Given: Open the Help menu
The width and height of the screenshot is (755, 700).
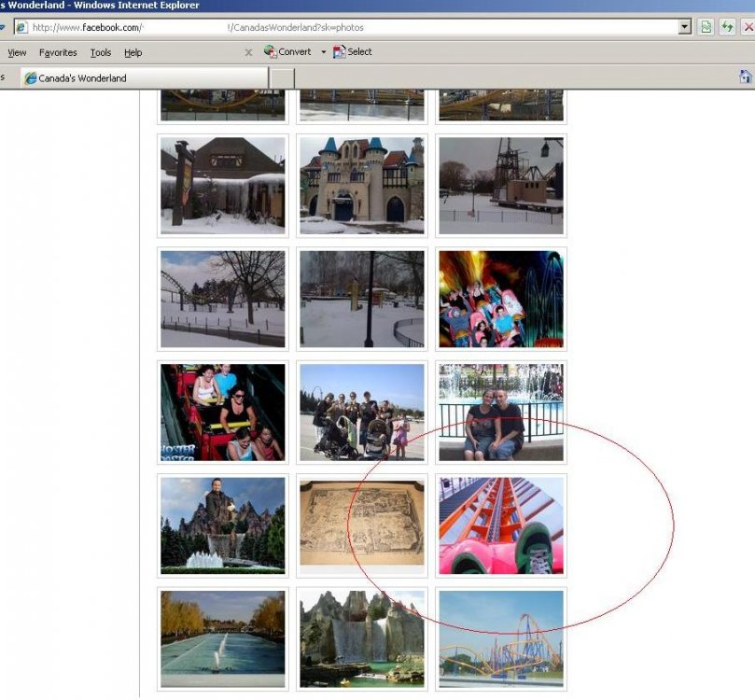Looking at the screenshot, I should click(133, 52).
